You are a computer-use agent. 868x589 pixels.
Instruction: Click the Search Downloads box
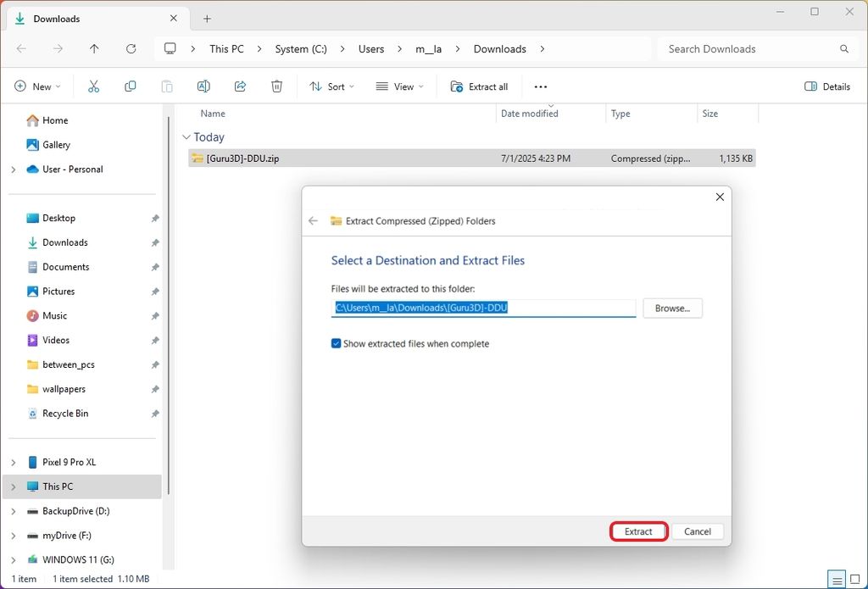tap(757, 48)
